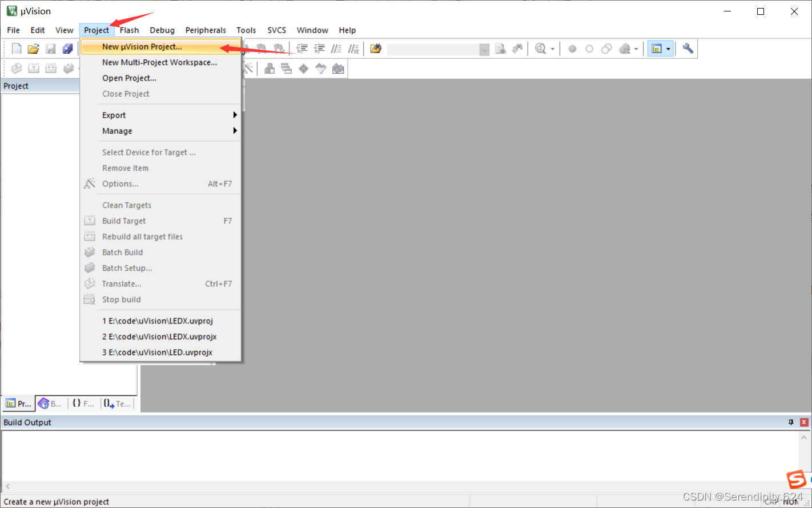Open recent project 2 LEDX.uvprojx
This screenshot has height=508, width=812.
pos(160,337)
